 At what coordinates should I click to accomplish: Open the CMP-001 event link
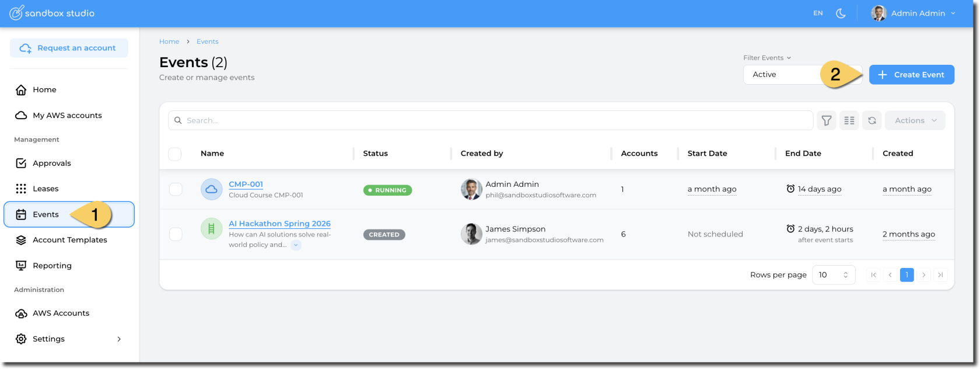tap(246, 184)
